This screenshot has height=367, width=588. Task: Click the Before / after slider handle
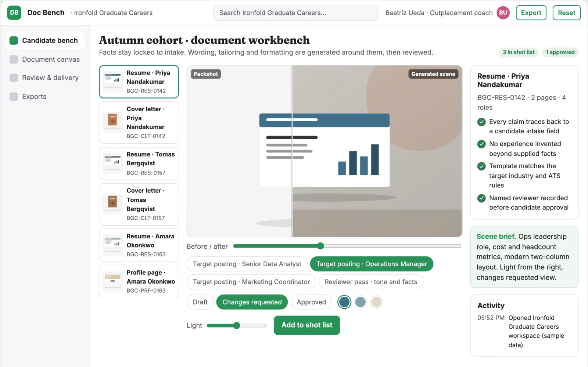(x=320, y=246)
